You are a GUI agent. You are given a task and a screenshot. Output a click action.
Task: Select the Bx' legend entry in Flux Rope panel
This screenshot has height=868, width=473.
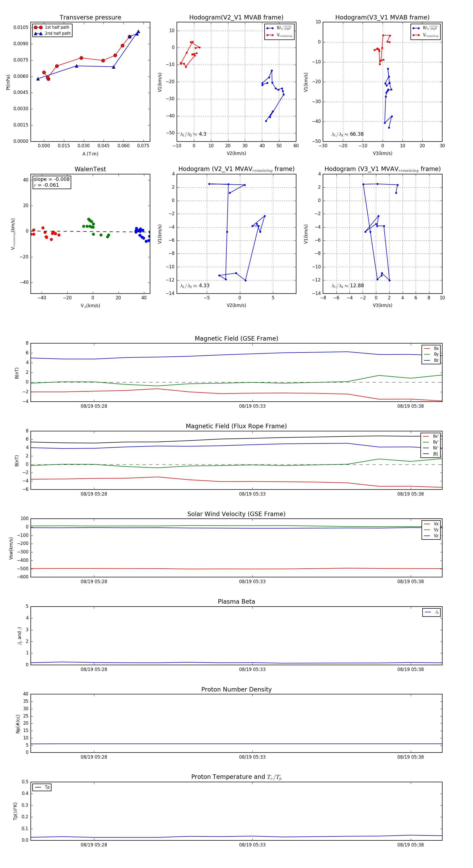(x=431, y=436)
